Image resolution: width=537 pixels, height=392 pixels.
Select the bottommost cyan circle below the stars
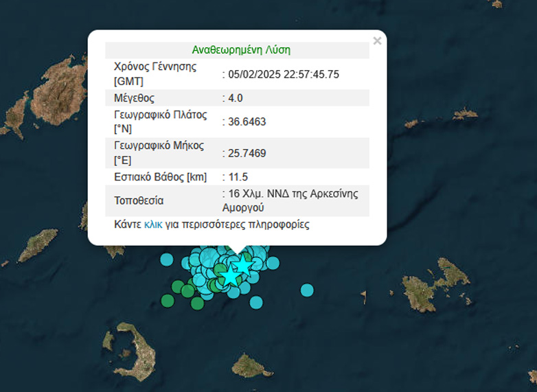coord(256,302)
